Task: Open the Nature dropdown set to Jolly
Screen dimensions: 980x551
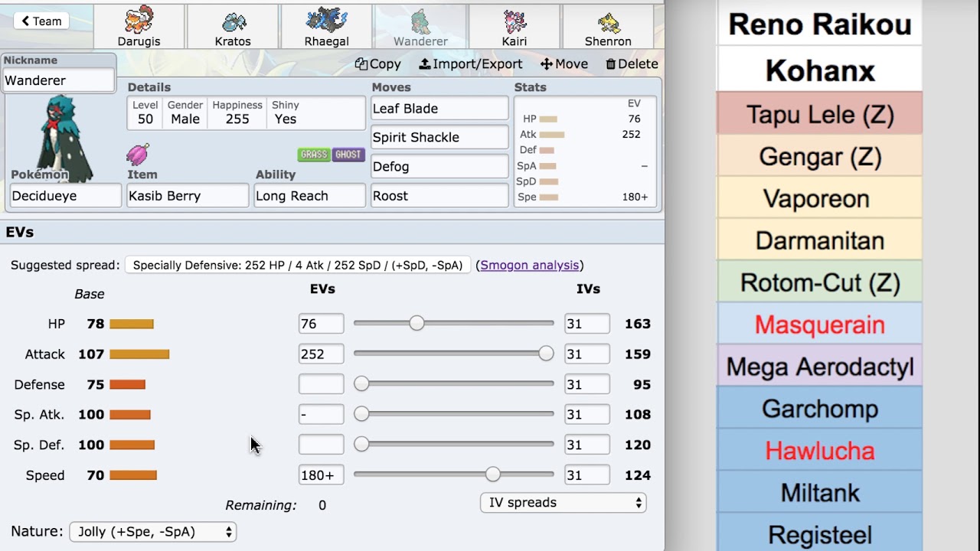Action: coord(152,532)
